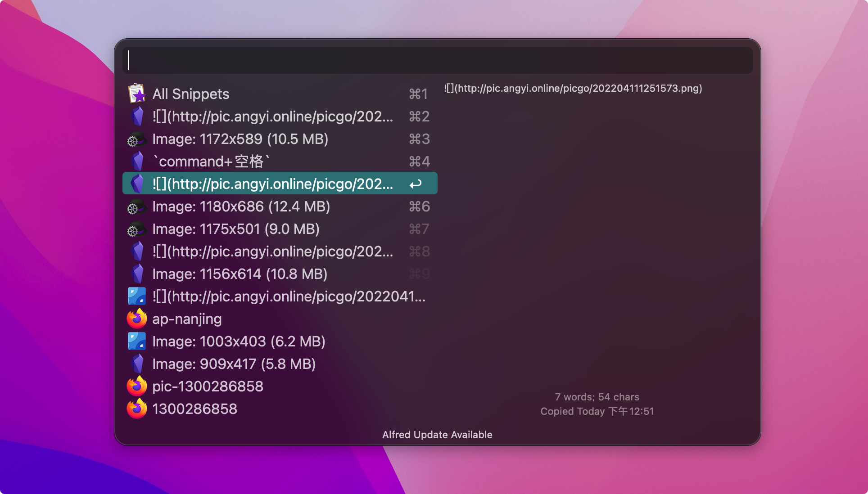Select the plain 1300286858 clipboard entry
This screenshot has width=868, height=494.
(x=280, y=409)
